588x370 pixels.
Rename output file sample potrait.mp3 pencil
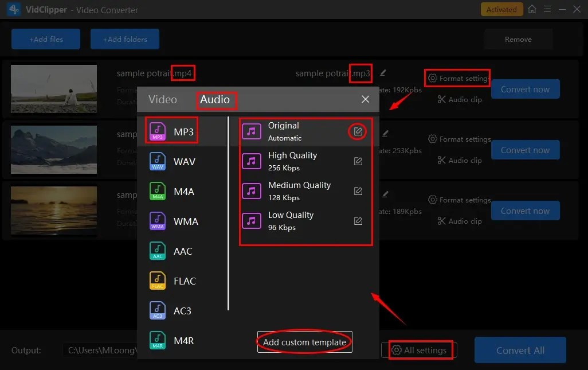coord(383,73)
